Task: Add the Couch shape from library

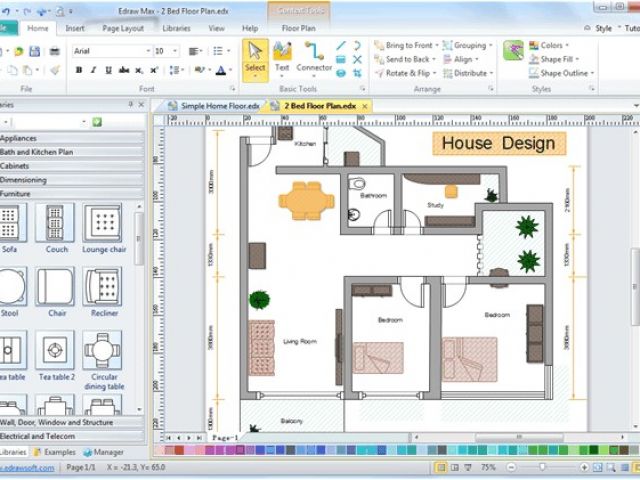Action: point(56,223)
